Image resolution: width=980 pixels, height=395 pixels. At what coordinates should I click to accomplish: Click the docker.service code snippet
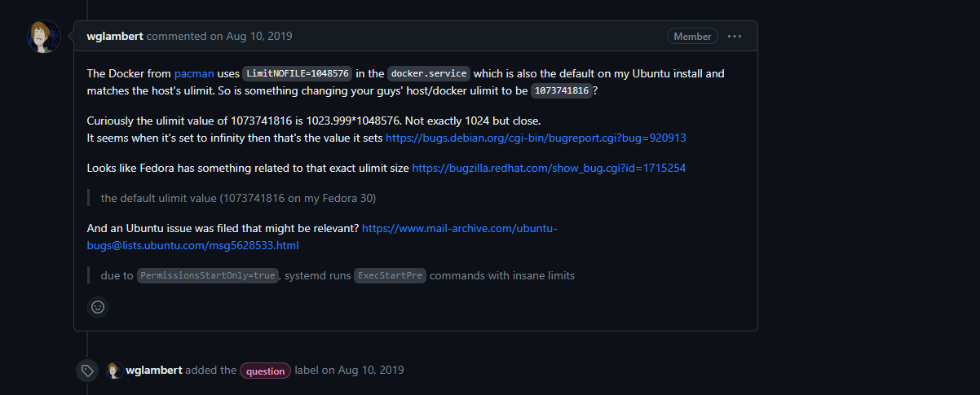pyautogui.click(x=429, y=73)
